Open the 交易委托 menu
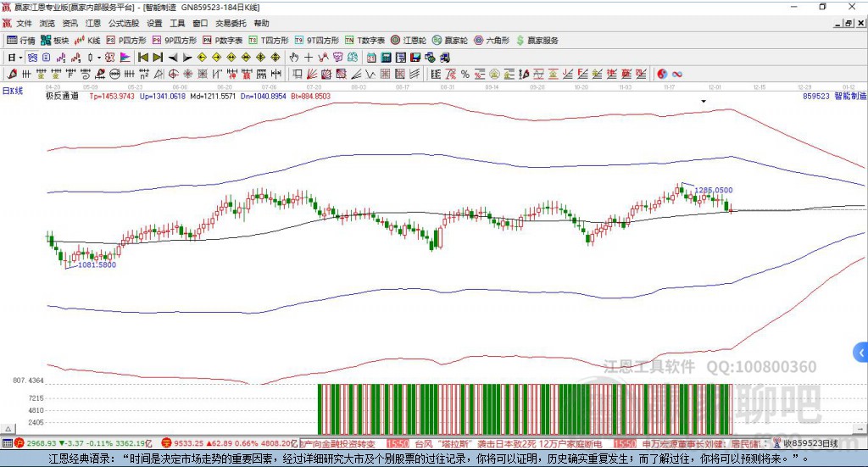 pos(231,23)
